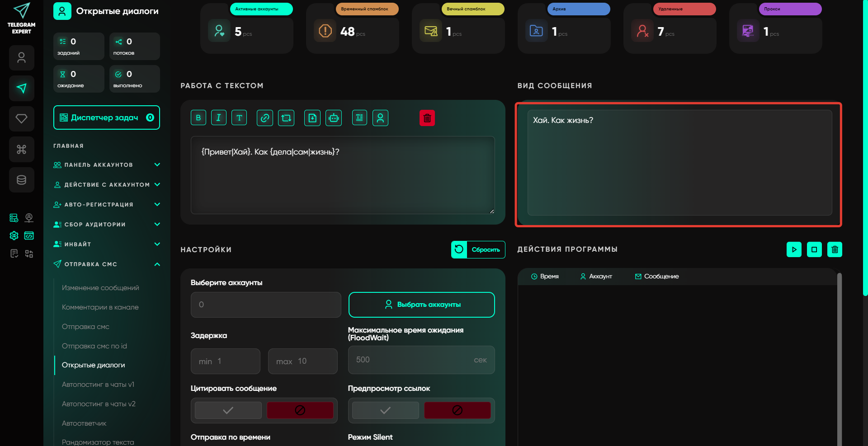
Task: Enable link preview with checkmark toggle
Action: coord(385,410)
